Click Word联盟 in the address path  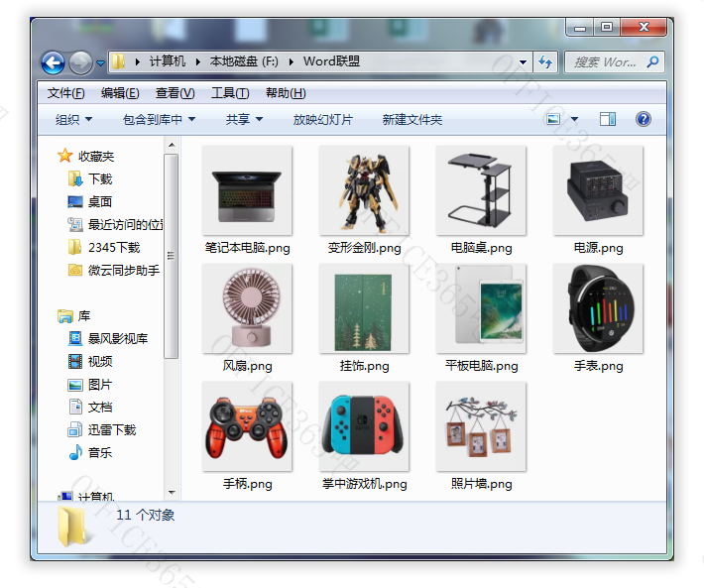(x=331, y=61)
